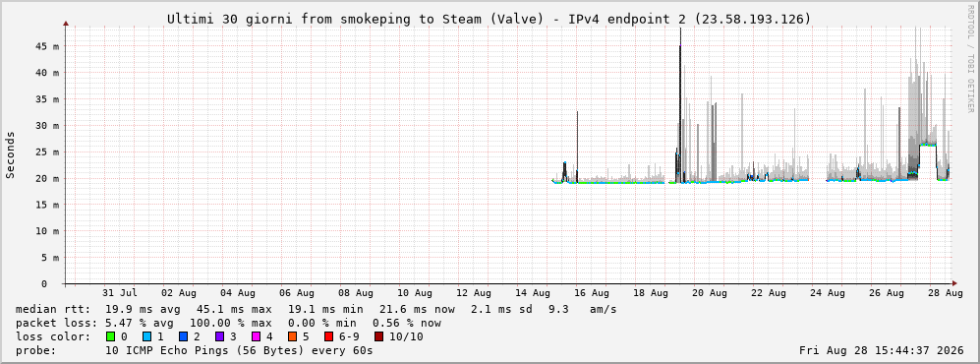
Task: Click the packet loss statistics line
Action: click(x=228, y=323)
